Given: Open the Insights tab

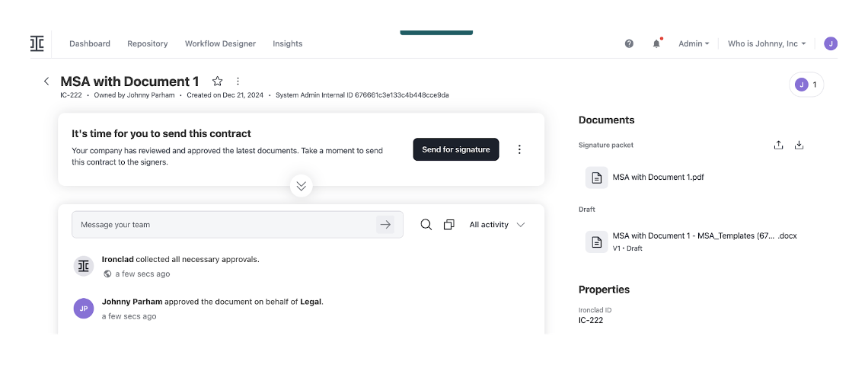Looking at the screenshot, I should point(287,43).
